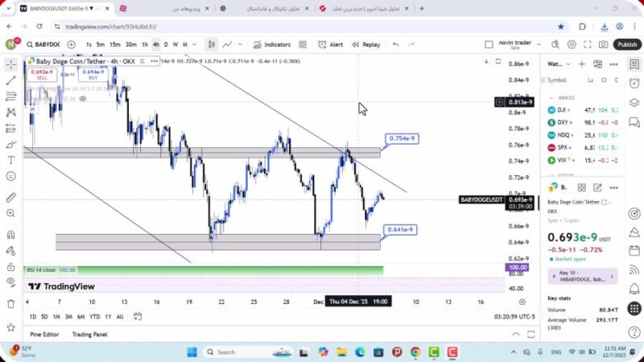Click the trash icon to remove drawings
The height and width of the screenshot is (362, 644).
coord(10,304)
